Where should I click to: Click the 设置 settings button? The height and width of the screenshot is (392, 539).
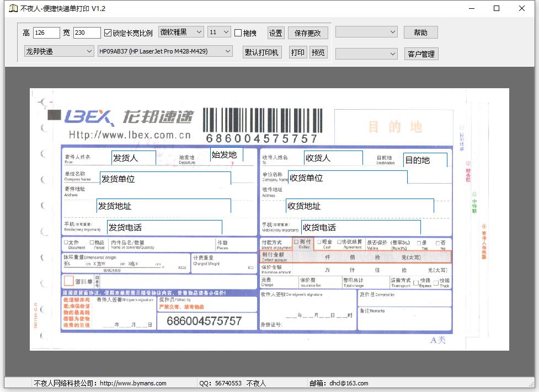pyautogui.click(x=276, y=33)
